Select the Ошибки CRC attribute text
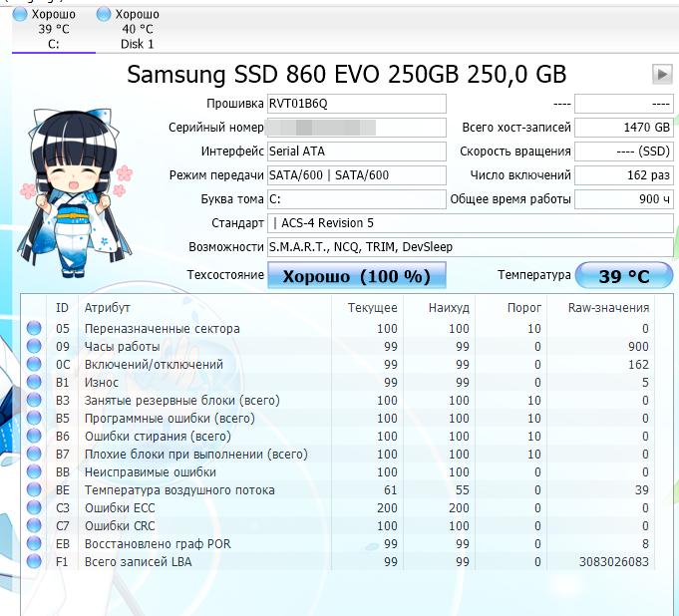Image resolution: width=679 pixels, height=616 pixels. pos(120,526)
